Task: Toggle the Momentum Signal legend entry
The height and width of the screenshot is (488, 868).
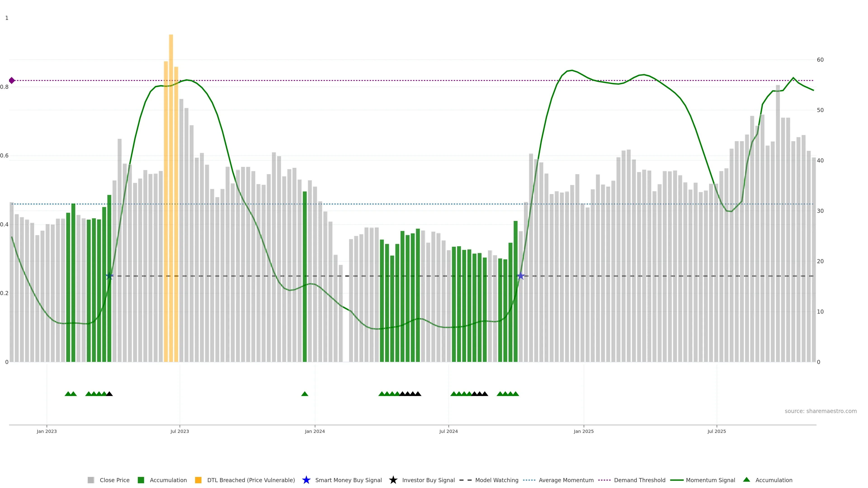Action: point(710,480)
